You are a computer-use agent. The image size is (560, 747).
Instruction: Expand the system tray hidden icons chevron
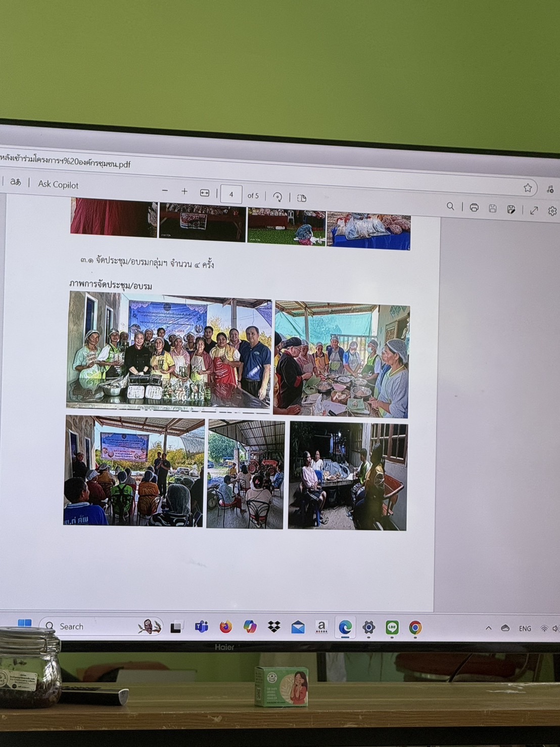click(489, 628)
